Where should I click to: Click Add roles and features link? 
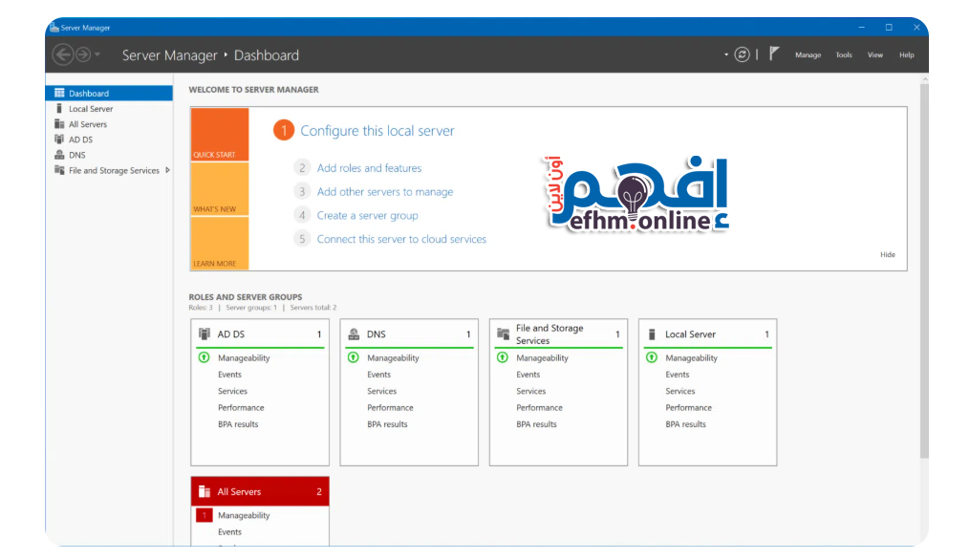(x=369, y=168)
